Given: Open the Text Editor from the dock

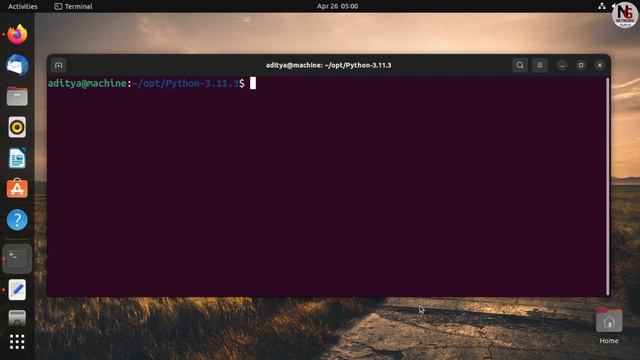Looking at the screenshot, I should click(17, 290).
